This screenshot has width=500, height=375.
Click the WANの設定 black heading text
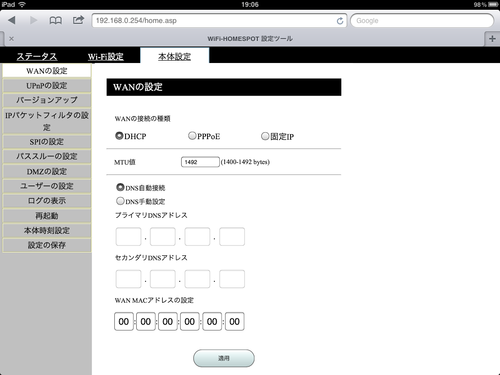(138, 87)
